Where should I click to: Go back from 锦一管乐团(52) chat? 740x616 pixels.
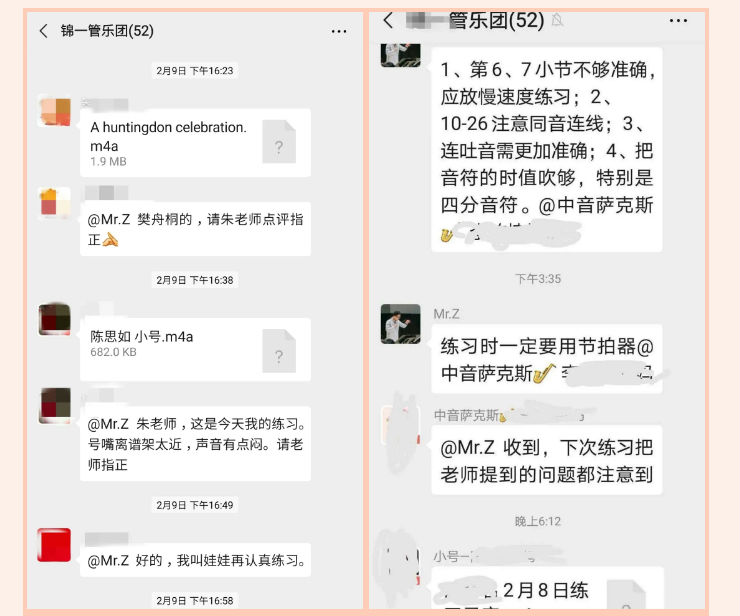(43, 31)
